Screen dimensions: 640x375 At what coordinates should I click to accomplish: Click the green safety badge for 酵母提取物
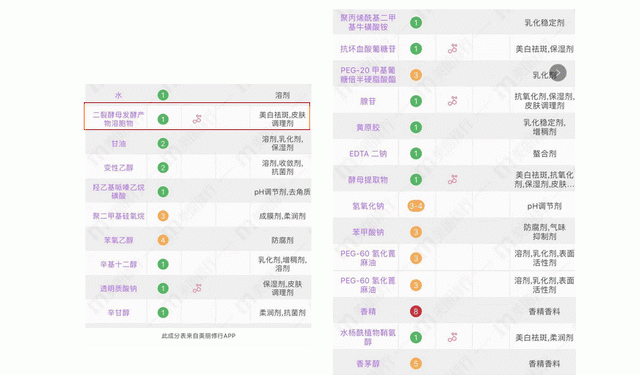click(416, 180)
